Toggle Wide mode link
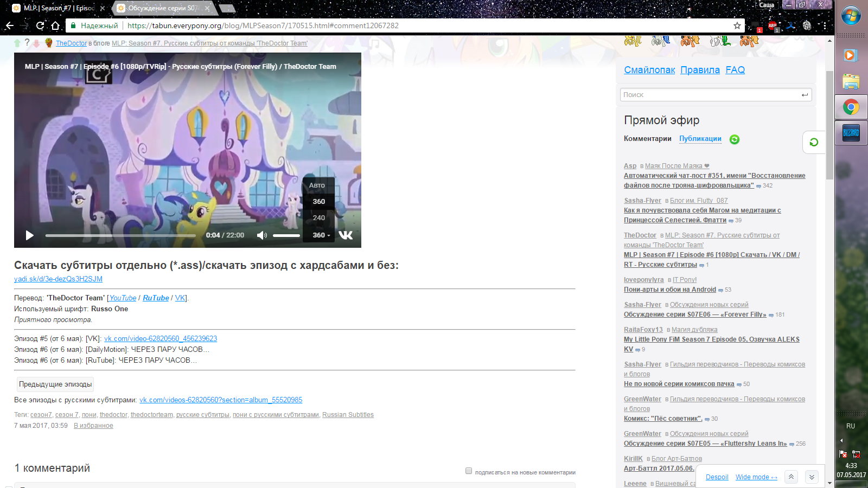The width and height of the screenshot is (868, 488). click(756, 477)
